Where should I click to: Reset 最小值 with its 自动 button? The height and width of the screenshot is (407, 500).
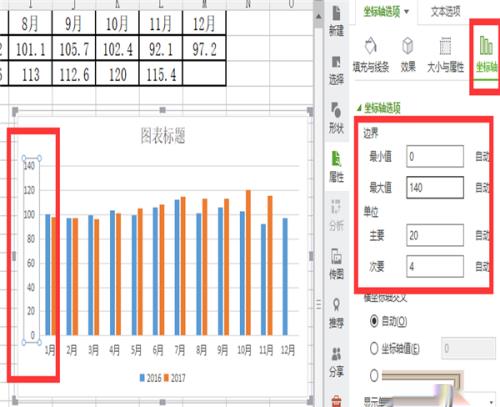pos(482,156)
